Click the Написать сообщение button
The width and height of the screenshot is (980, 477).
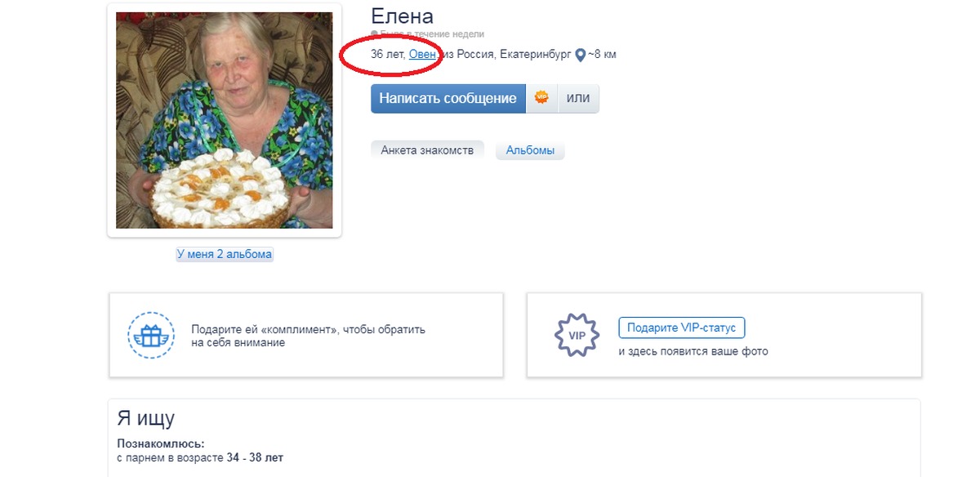click(x=448, y=98)
